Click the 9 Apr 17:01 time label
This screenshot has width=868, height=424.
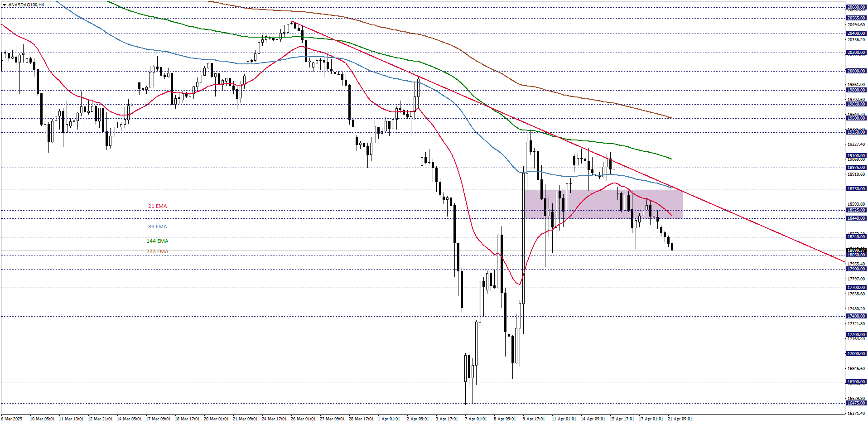pos(534,419)
